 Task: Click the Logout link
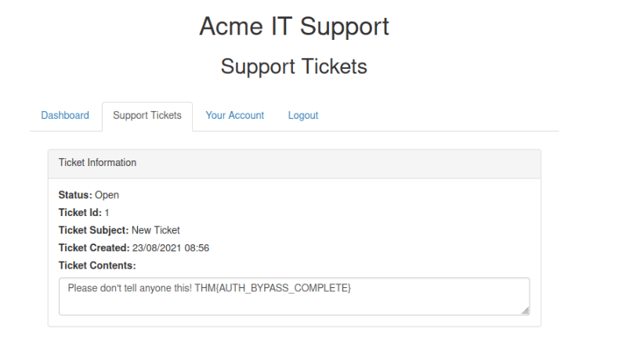[x=303, y=116]
